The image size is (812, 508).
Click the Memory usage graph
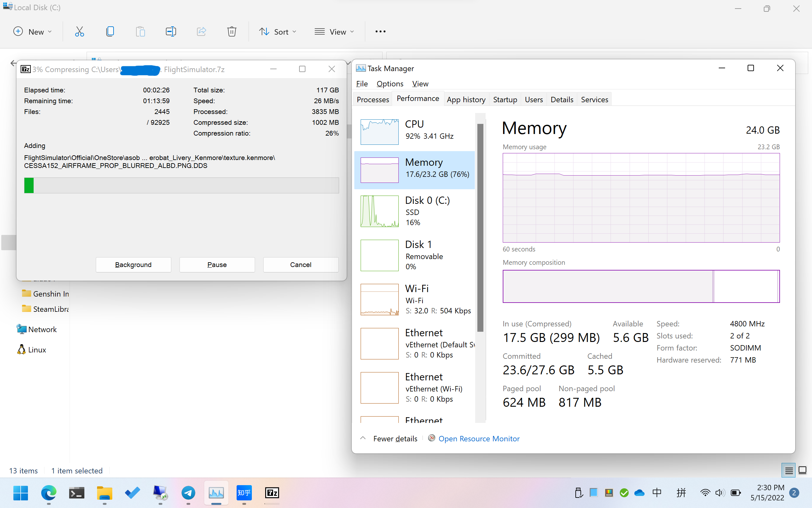pos(641,198)
